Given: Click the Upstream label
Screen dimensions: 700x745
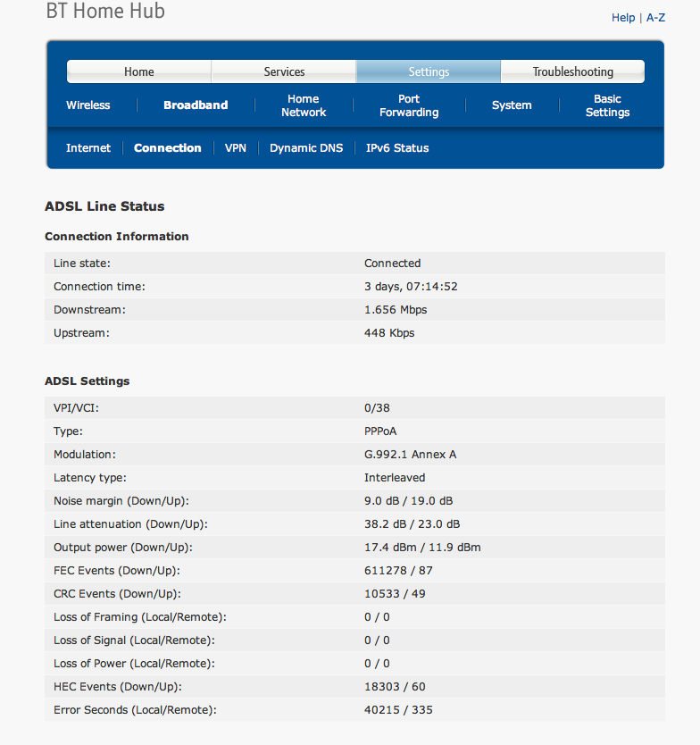Looking at the screenshot, I should point(81,333).
